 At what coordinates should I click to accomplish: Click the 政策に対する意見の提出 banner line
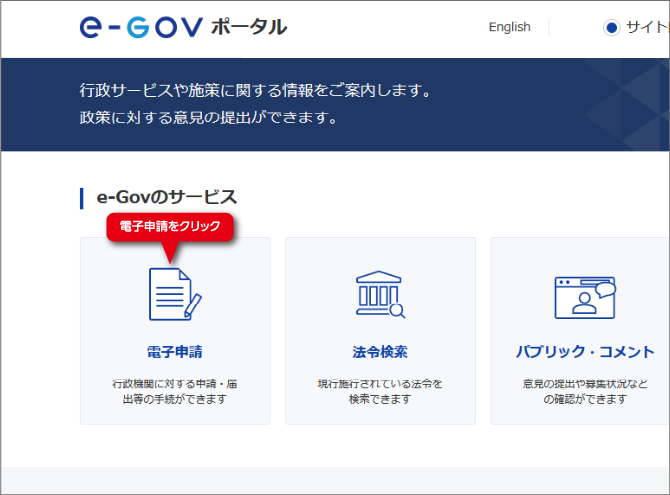pos(208,118)
